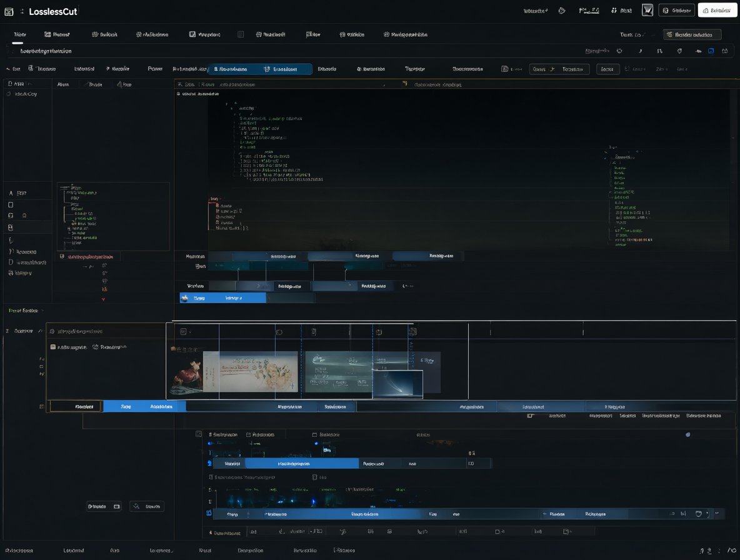
Task: Select the active tab with the white underline
Action: click(19, 35)
